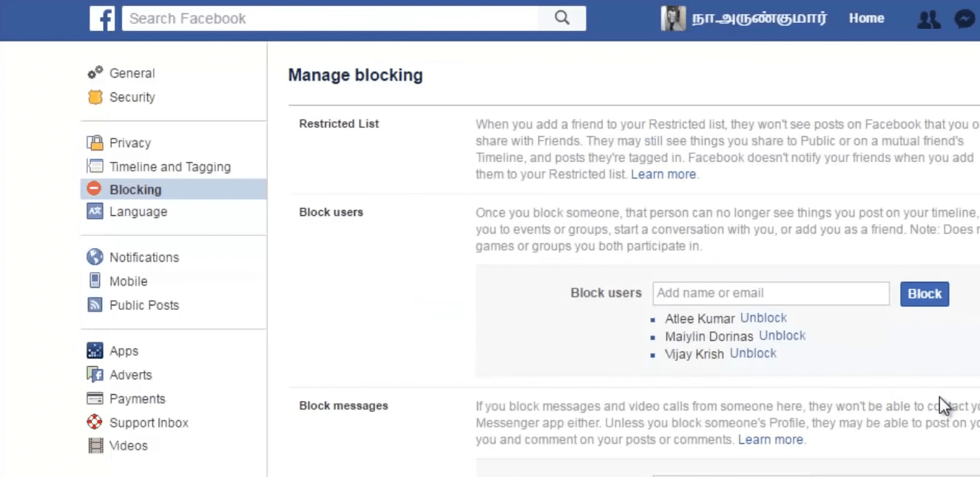Click the General settings gear icon
The image size is (980, 477).
[95, 72]
